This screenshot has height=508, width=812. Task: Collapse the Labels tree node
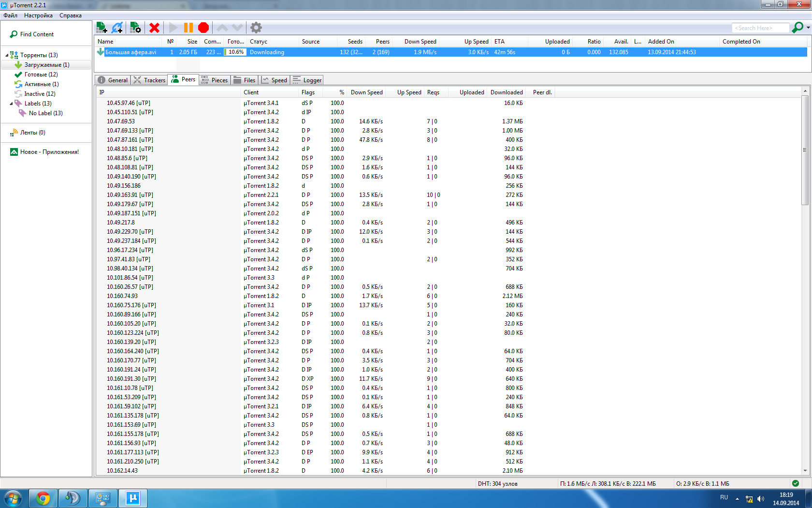(11, 104)
